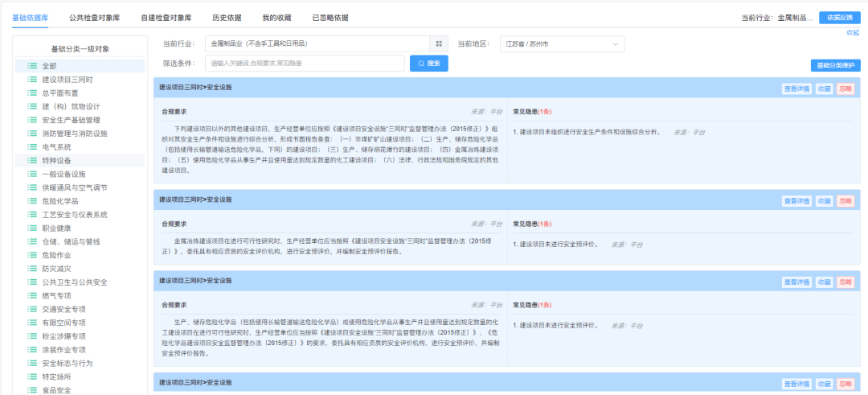The image size is (868, 395).
Task: Switch to 基础依据库 tab
Action: click(30, 18)
